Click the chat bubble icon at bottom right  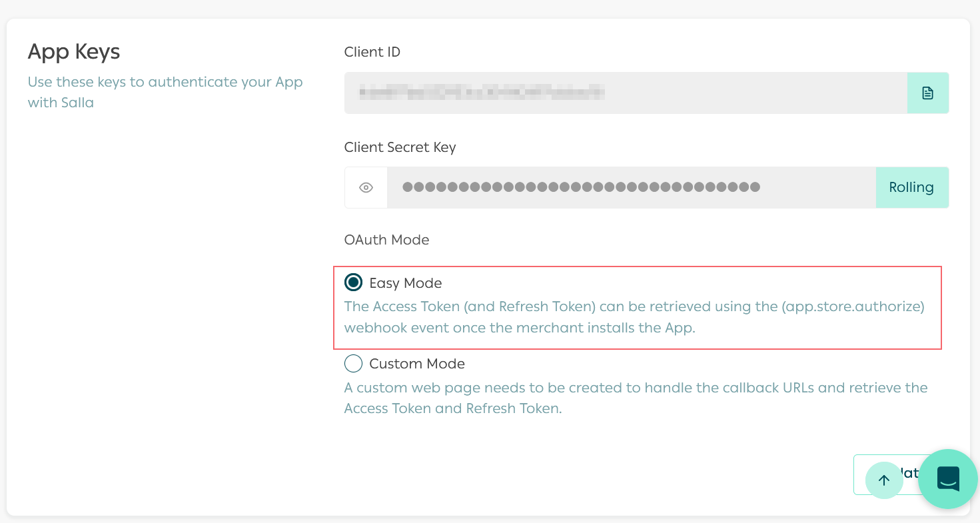click(x=947, y=478)
